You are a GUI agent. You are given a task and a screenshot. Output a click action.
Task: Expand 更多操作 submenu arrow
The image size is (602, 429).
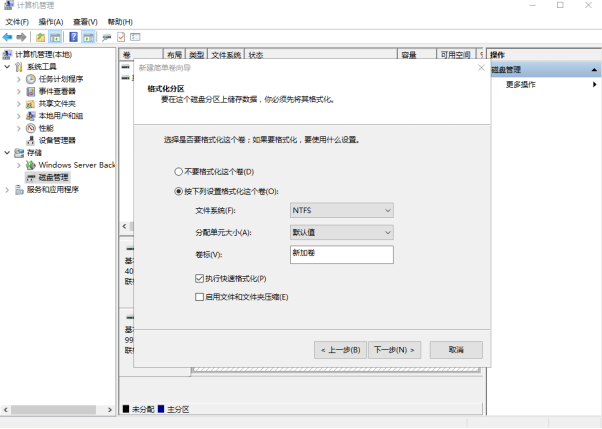click(594, 84)
